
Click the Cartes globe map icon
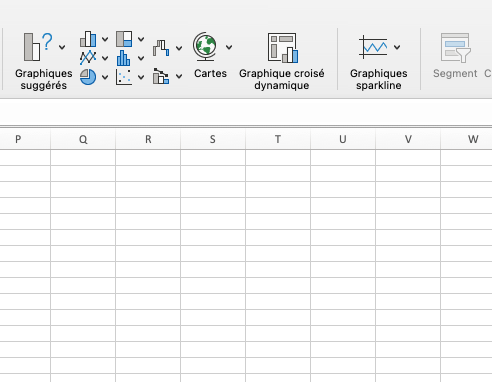pyautogui.click(x=205, y=47)
